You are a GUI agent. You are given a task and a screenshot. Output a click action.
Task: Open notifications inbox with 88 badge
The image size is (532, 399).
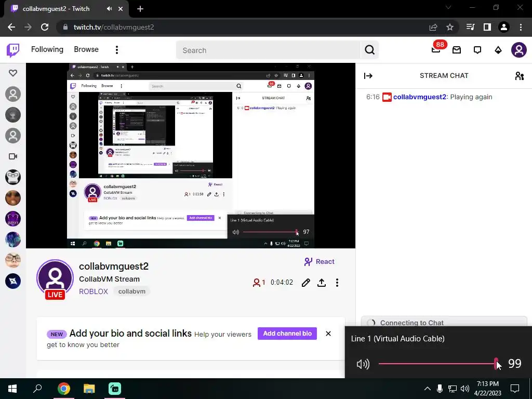coord(436,49)
